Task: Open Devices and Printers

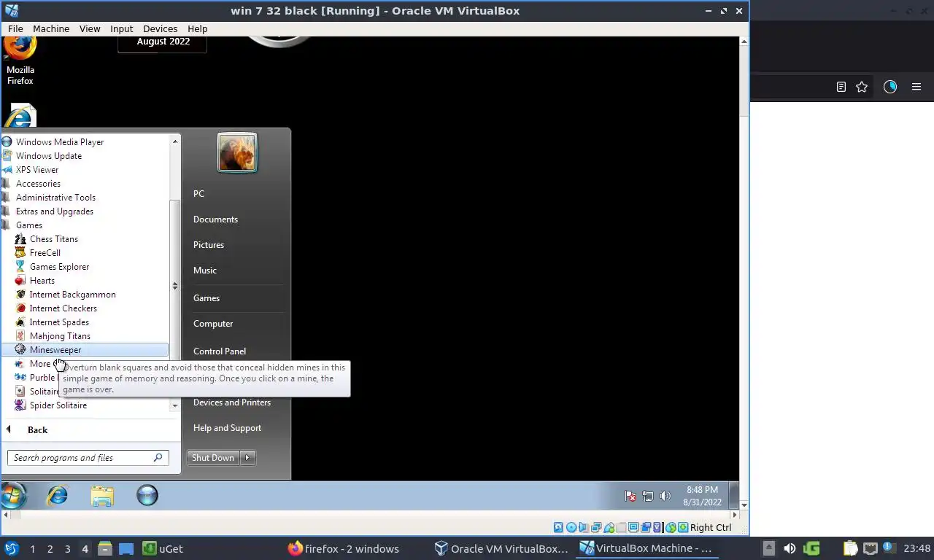Action: click(x=232, y=402)
